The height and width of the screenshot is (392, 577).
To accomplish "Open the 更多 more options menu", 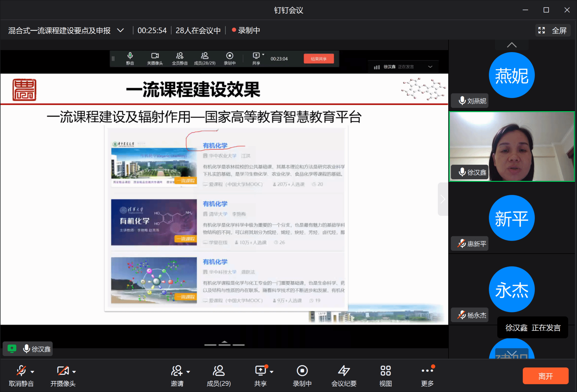I will pyautogui.click(x=427, y=371).
